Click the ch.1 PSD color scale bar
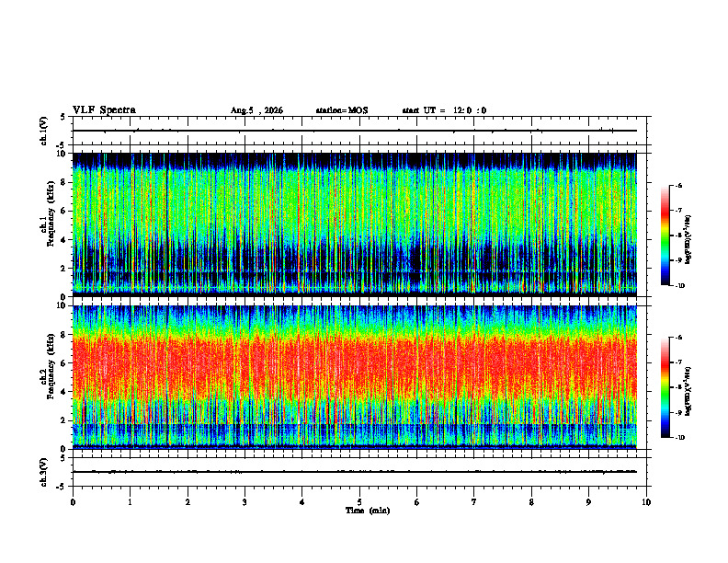Image resolution: width=728 pixels, height=563 pixels. 665,236
